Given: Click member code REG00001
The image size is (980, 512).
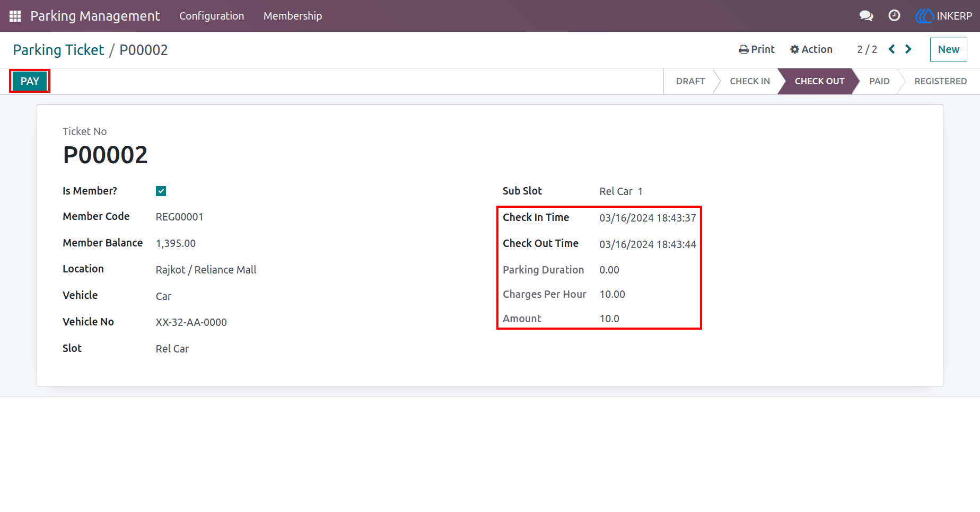Looking at the screenshot, I should click(180, 217).
